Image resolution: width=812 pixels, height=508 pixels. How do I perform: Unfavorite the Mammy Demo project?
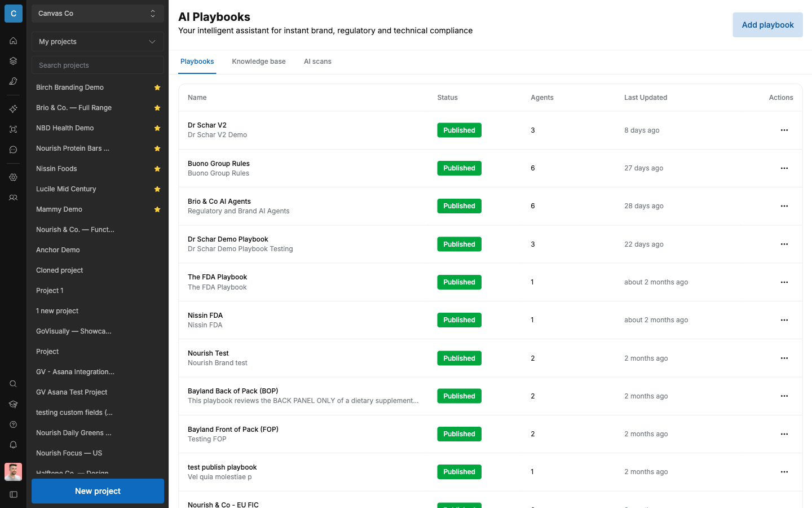pos(157,209)
